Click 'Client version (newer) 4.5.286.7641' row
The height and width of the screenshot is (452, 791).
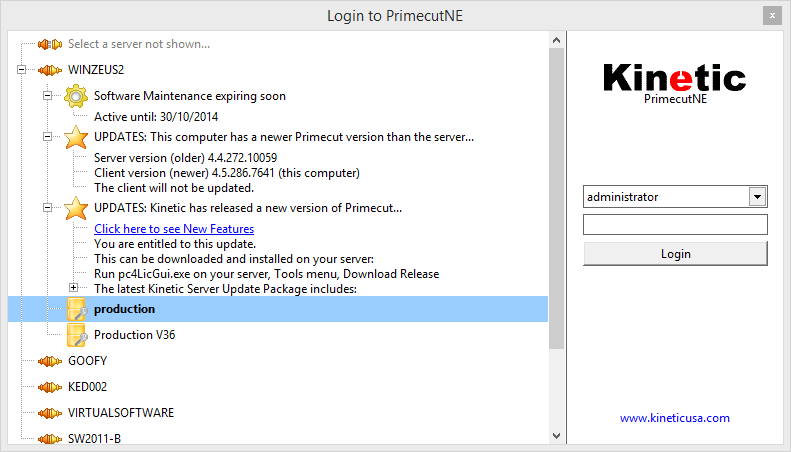[x=227, y=173]
